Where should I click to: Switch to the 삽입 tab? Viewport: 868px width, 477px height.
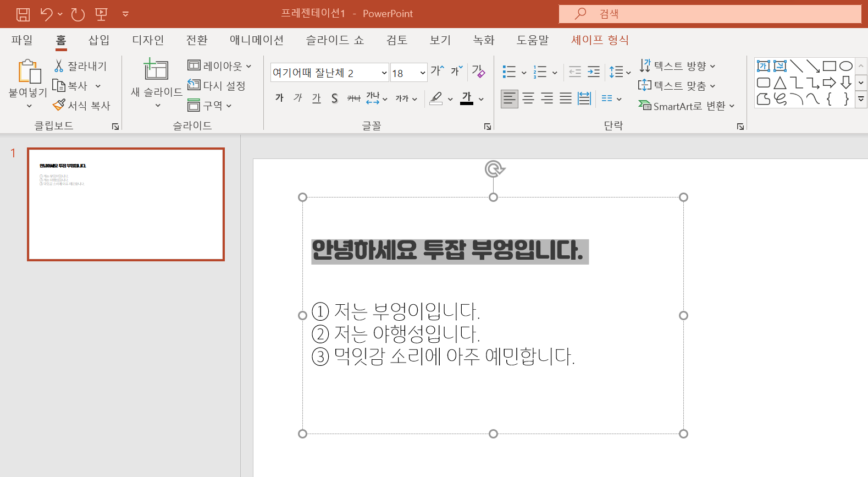coord(99,40)
